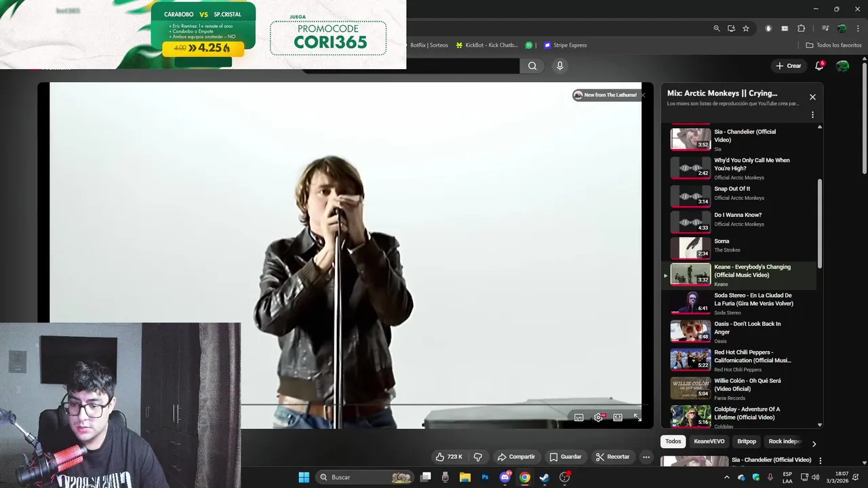
Task: Open the YouTube account avatar menu
Action: (x=842, y=66)
